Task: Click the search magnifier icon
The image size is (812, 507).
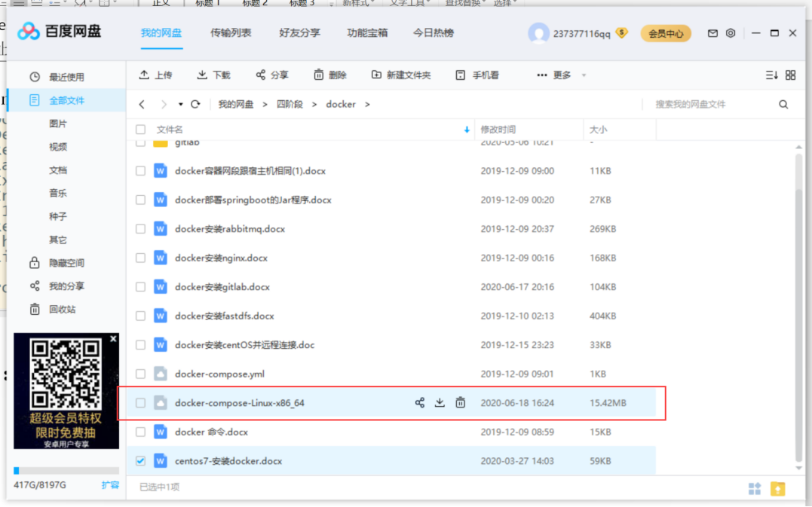Action: (783, 105)
